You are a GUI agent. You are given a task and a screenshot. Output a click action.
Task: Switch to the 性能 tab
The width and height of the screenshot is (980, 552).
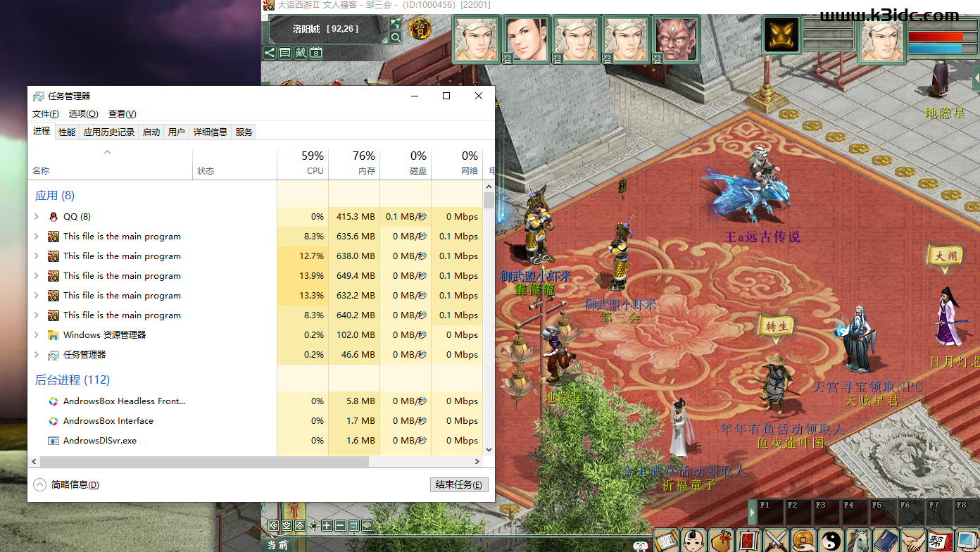67,132
